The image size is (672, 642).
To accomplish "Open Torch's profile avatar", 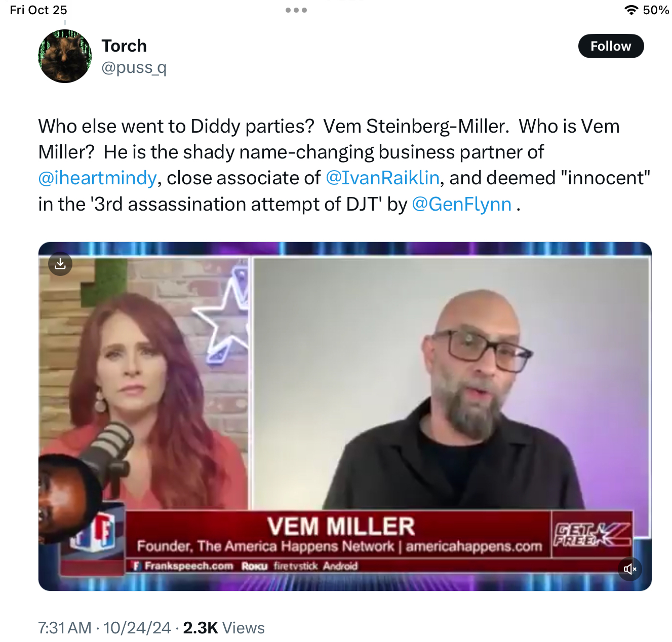I will (65, 56).
